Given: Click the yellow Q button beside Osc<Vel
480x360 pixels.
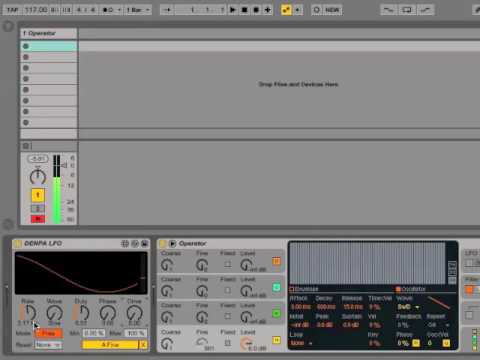Looking at the screenshot, I should click(446, 343).
